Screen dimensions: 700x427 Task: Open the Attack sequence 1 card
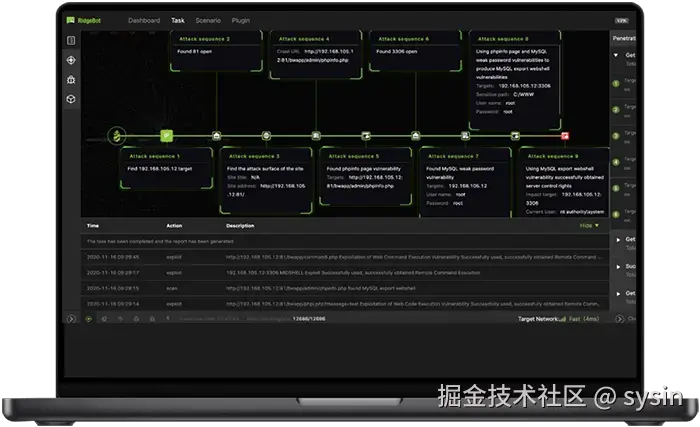point(167,168)
